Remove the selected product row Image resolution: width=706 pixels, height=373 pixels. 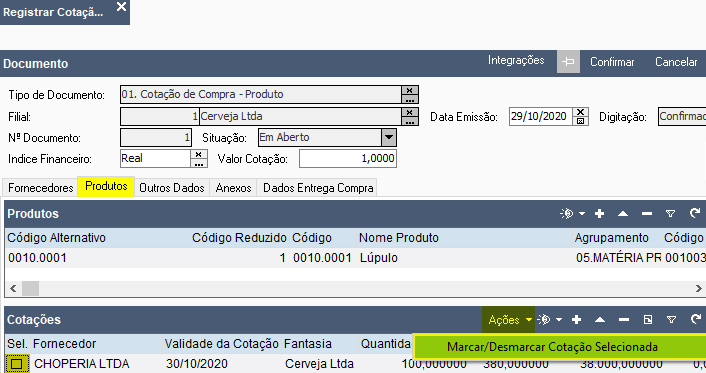[x=647, y=214]
